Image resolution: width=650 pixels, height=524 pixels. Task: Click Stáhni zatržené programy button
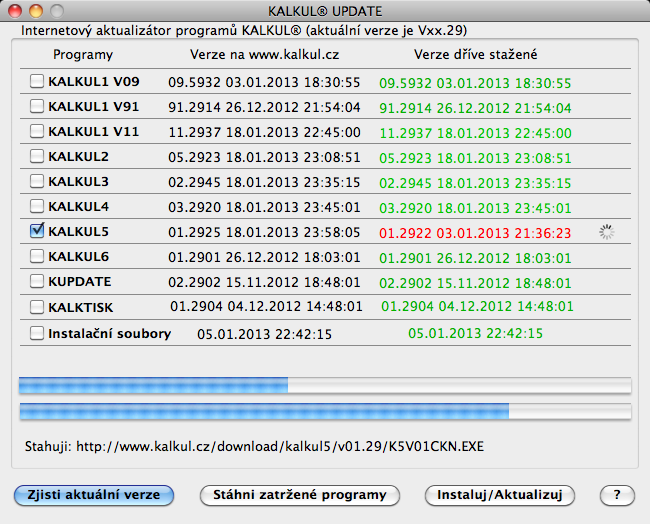300,495
